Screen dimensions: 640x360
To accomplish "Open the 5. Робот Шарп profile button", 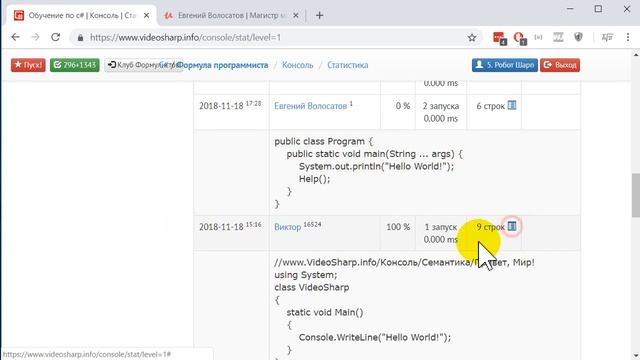I will tap(505, 65).
